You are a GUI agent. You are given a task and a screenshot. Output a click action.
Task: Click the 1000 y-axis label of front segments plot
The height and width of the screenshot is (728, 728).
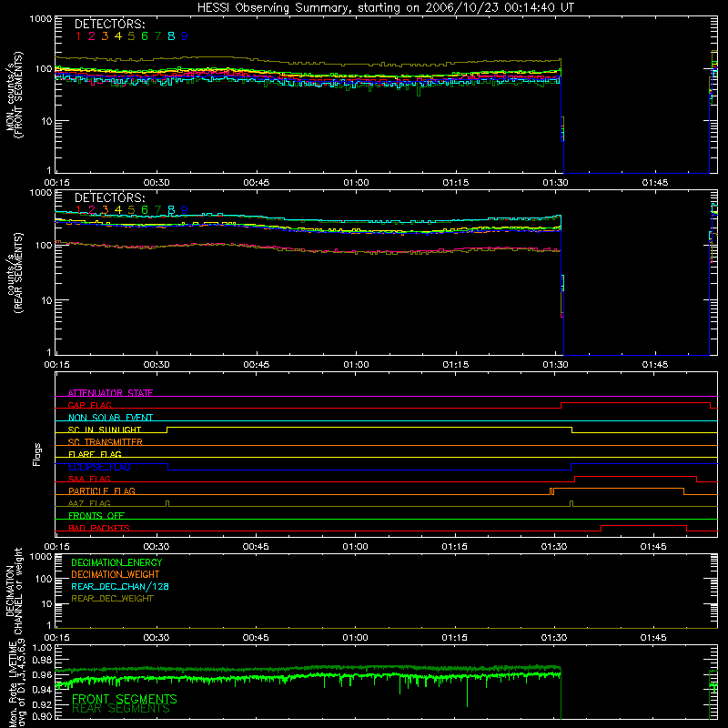pyautogui.click(x=41, y=19)
